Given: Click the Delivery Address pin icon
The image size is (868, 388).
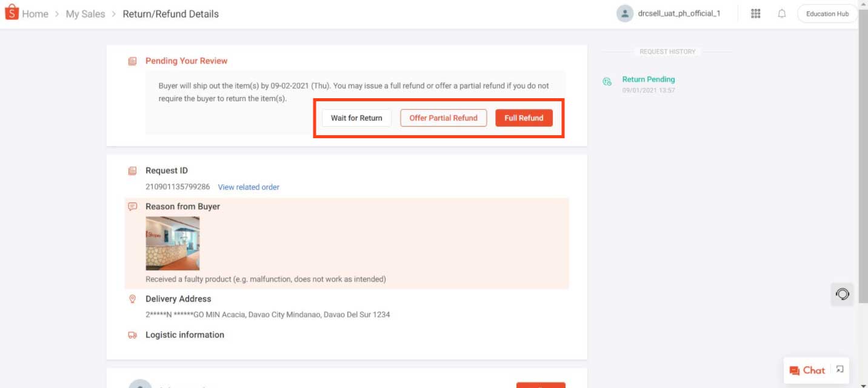Looking at the screenshot, I should point(132,299).
